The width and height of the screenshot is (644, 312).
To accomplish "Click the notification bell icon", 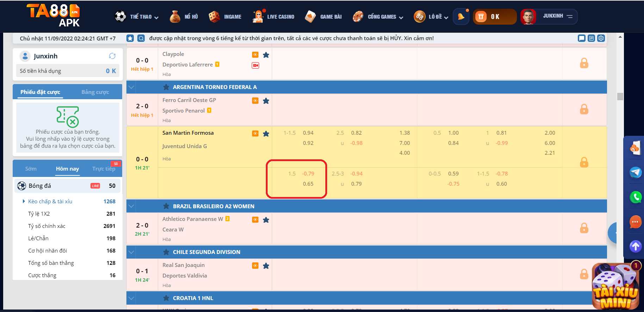I will pyautogui.click(x=461, y=17).
